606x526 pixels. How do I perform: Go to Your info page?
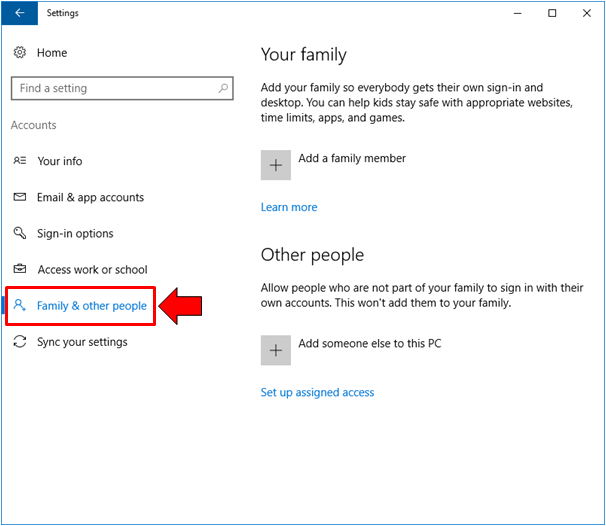[x=60, y=161]
